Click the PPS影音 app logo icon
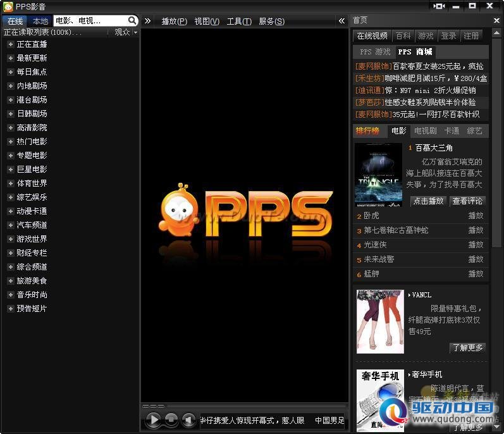This screenshot has height=434, width=504. (x=8, y=6)
